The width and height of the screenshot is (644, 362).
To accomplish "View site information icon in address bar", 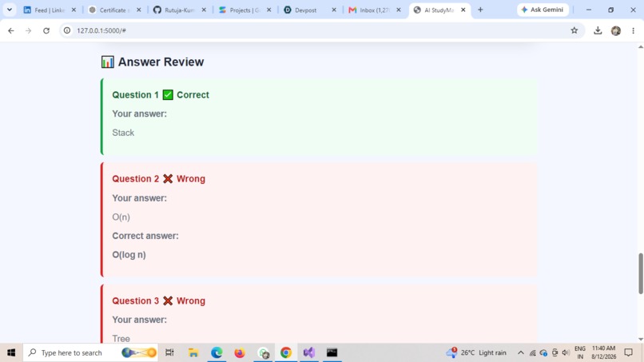I will click(67, 30).
